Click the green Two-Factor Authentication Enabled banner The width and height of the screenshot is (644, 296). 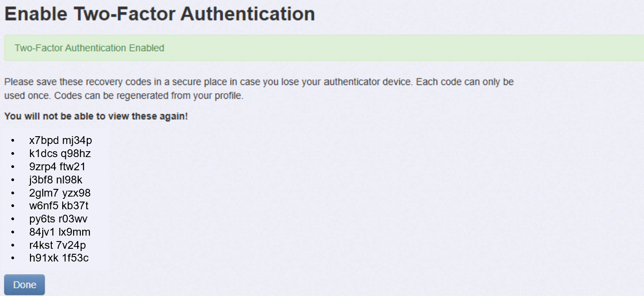89,48
